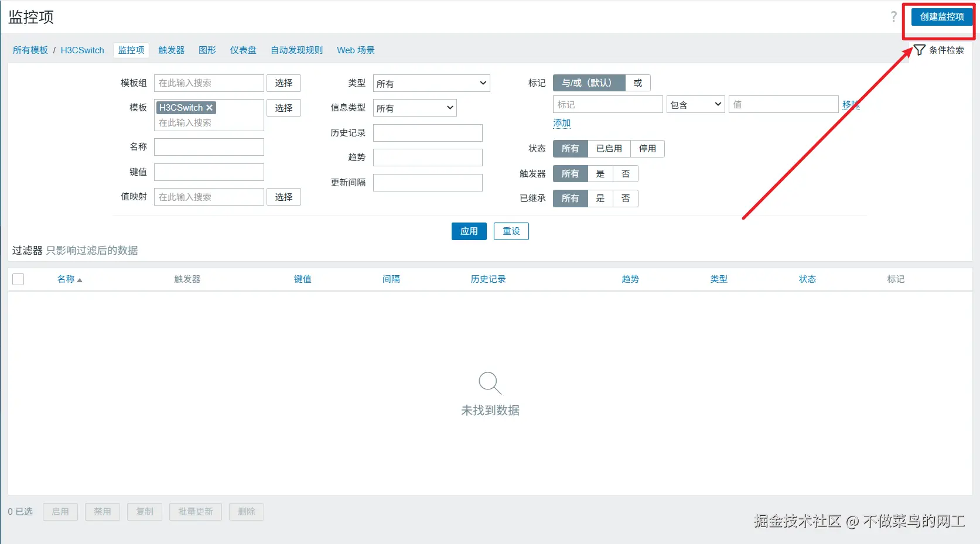This screenshot has height=544, width=980.
Task: Select the 与/或 (默认) tag mode
Action: click(589, 83)
